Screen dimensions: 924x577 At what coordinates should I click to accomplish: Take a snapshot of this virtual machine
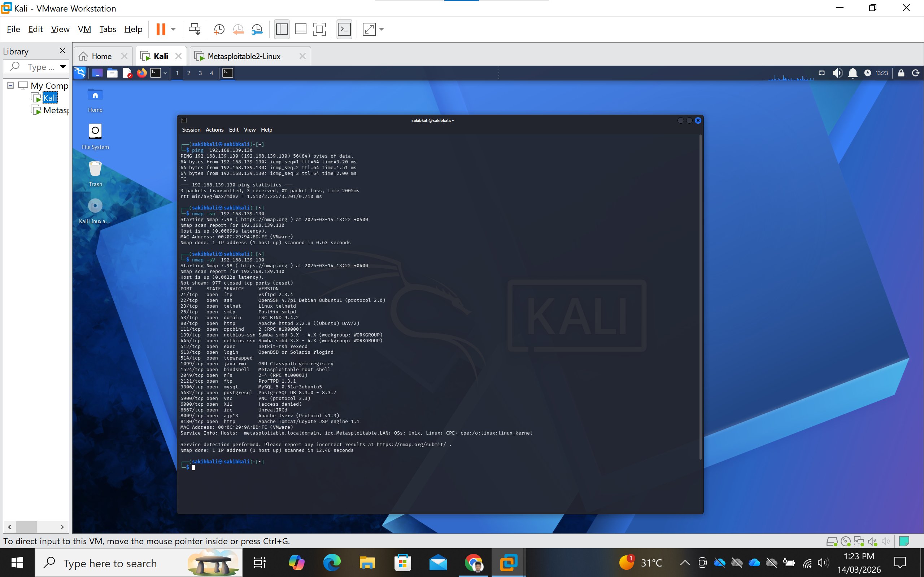[219, 29]
